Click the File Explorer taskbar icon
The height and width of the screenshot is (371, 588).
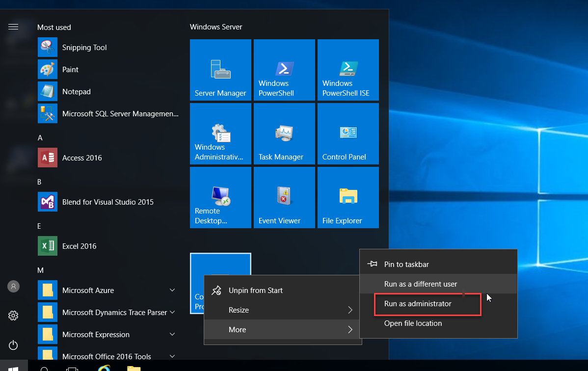(x=134, y=369)
